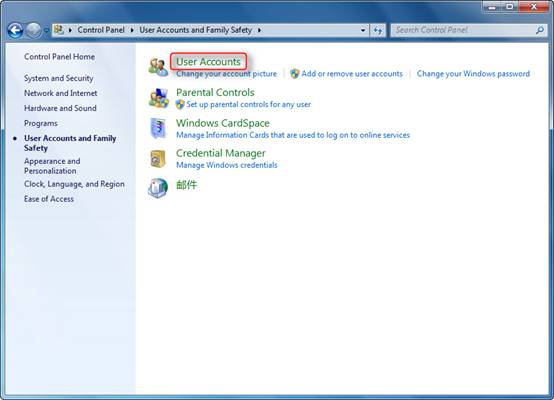Click Add or remove user accounts
This screenshot has height=400, width=554.
tap(352, 74)
